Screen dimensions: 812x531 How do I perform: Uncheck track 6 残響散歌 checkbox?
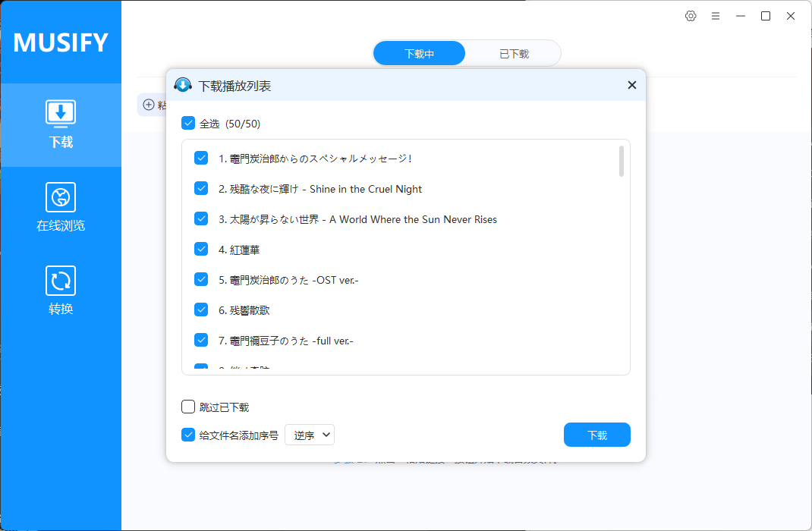coord(201,309)
